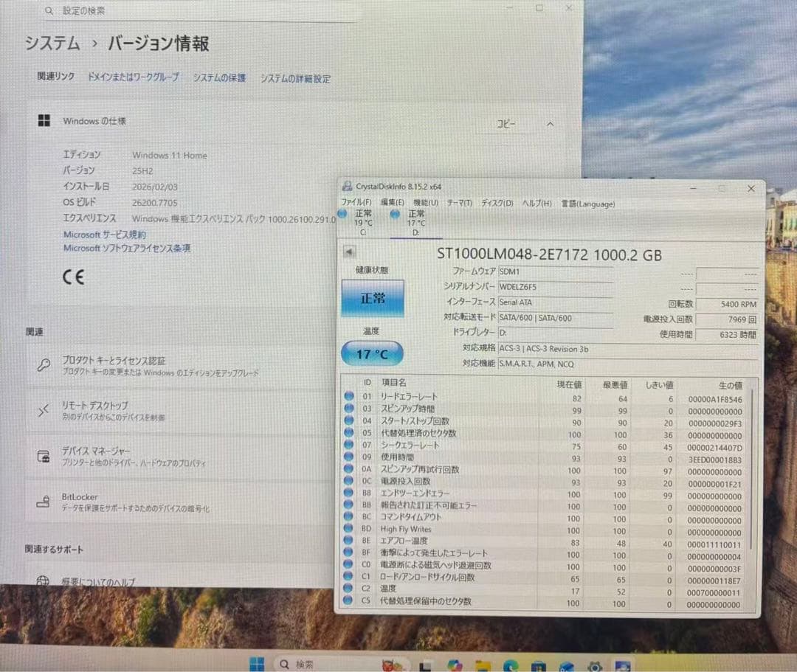Click the status indicator next to Spin-Up Time
The image size is (797, 672).
click(348, 409)
